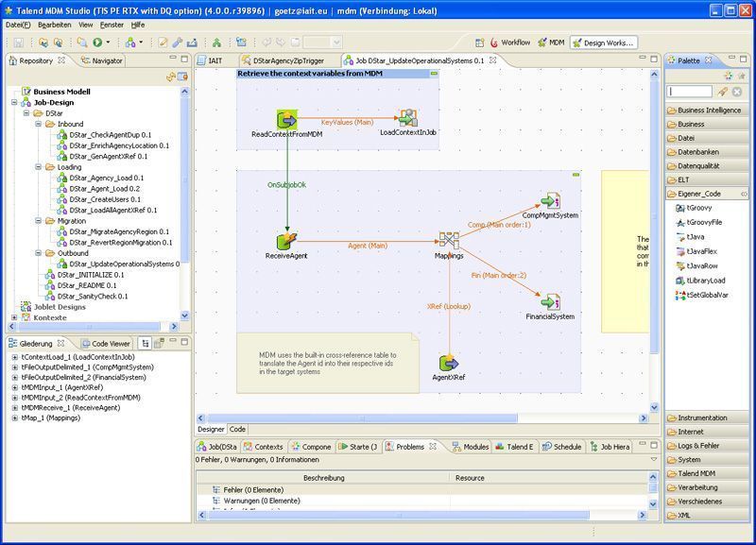The height and width of the screenshot is (545, 756).
Task: Select the AgentXRef component icon
Action: point(449,363)
